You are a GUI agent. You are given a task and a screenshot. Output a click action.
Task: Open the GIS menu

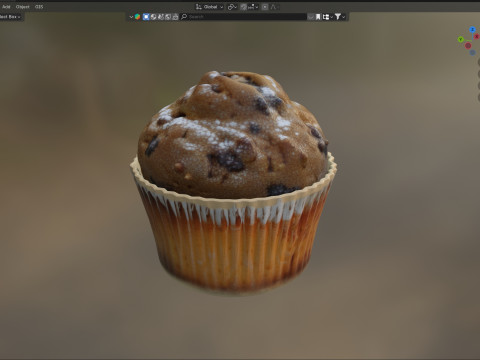[x=39, y=7]
